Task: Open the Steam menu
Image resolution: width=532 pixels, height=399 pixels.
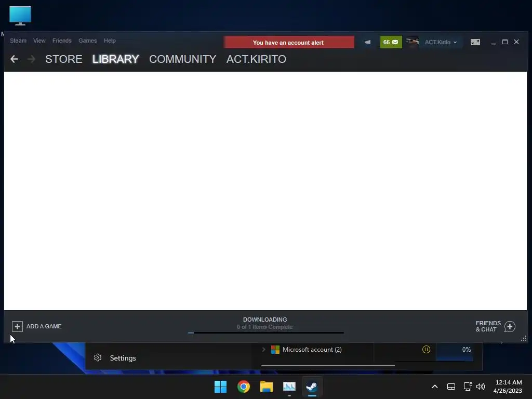Action: (x=18, y=41)
